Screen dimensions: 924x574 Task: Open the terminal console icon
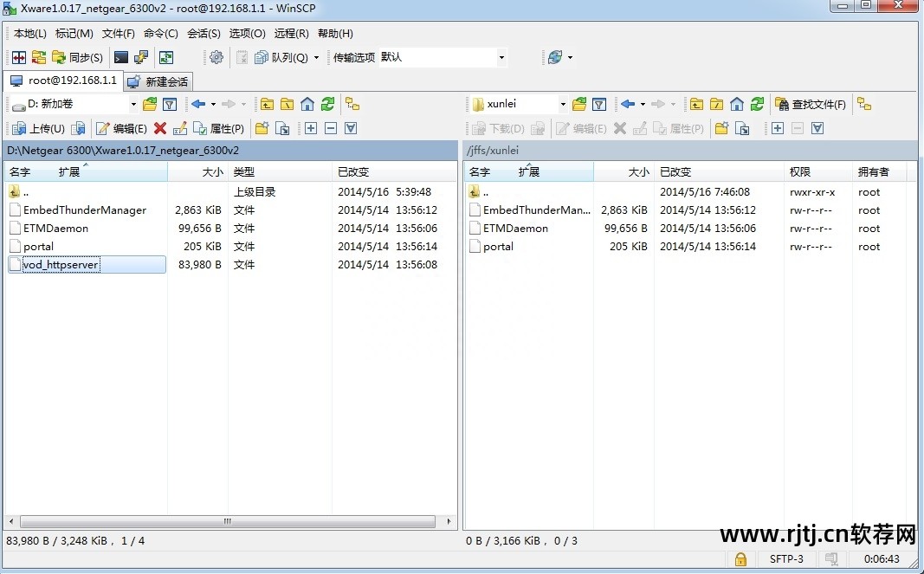pyautogui.click(x=120, y=57)
